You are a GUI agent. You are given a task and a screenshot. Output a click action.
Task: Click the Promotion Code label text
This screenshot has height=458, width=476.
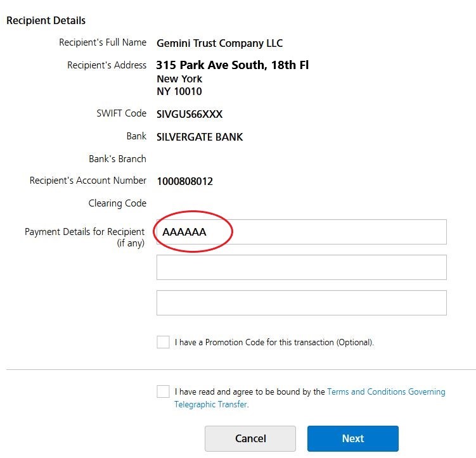coord(274,343)
